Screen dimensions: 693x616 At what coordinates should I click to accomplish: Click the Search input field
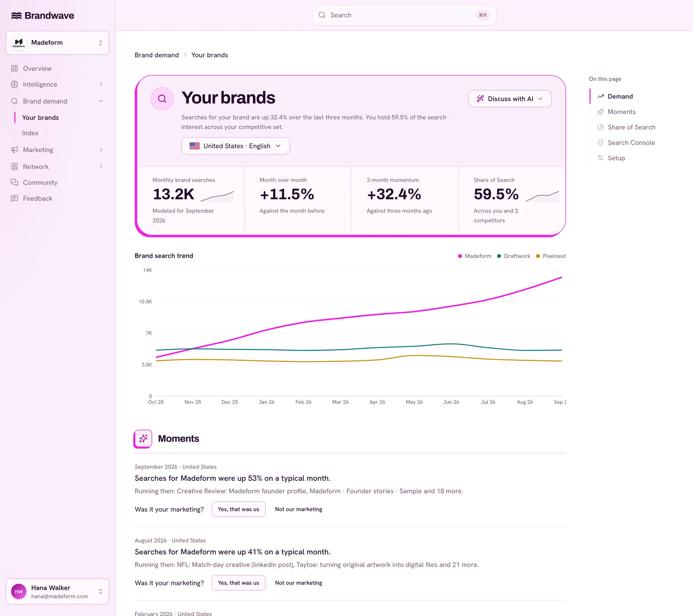tap(404, 15)
